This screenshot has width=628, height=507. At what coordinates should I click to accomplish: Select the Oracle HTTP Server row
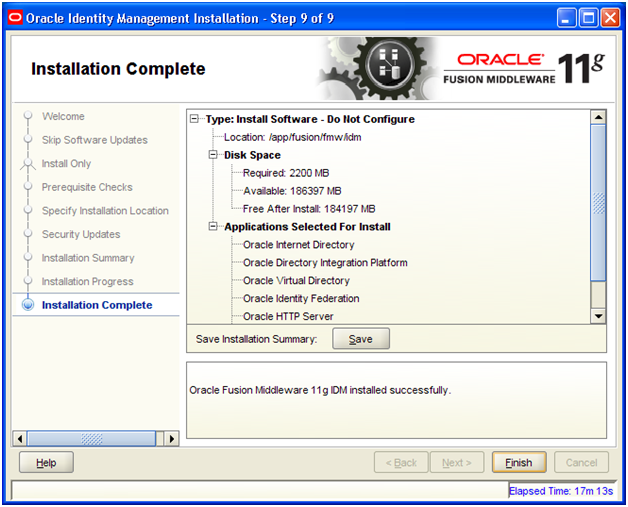coord(288,316)
